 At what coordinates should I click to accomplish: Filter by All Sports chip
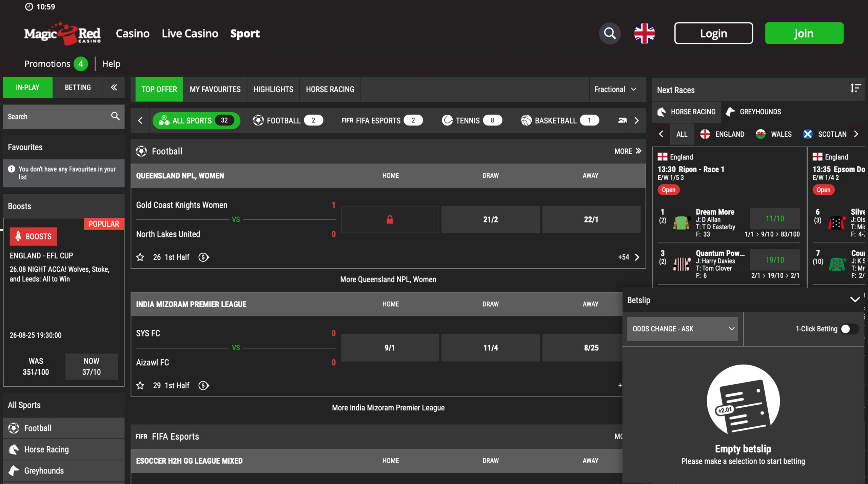[196, 120]
